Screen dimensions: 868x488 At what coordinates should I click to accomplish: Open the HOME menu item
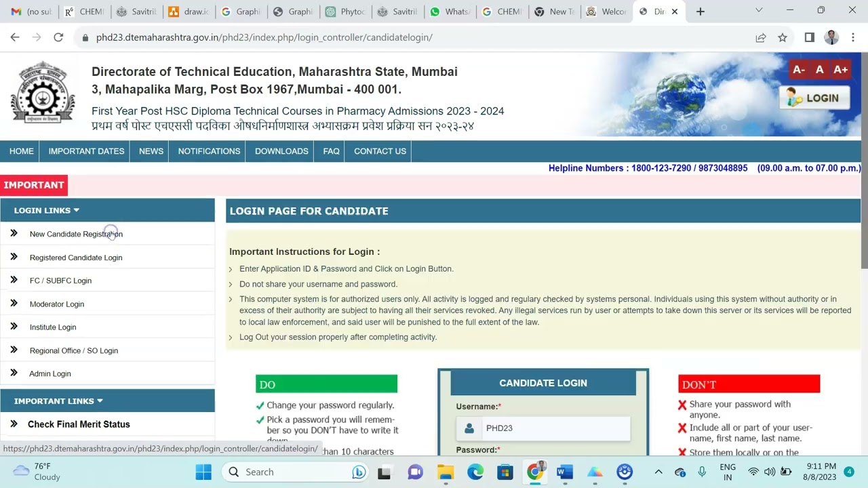22,151
